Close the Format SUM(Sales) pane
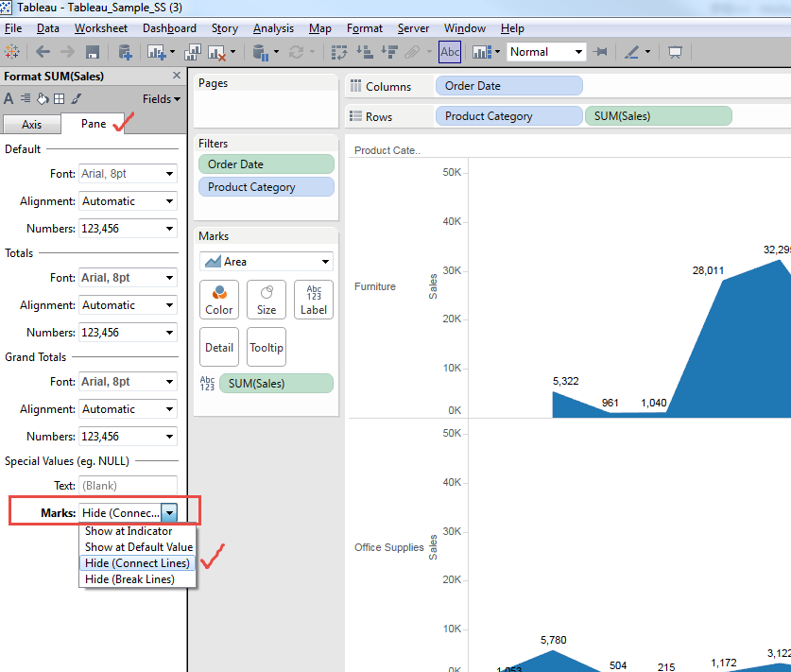 coord(177,76)
